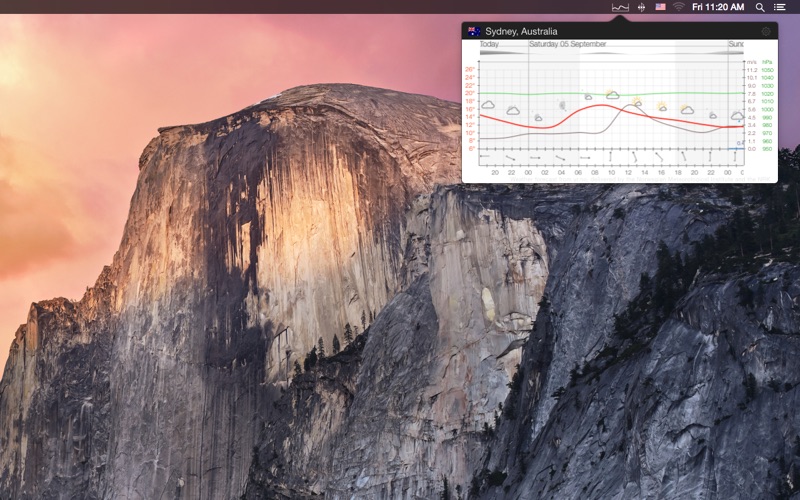Click the first cloud icon at chart's left edge

488,104
